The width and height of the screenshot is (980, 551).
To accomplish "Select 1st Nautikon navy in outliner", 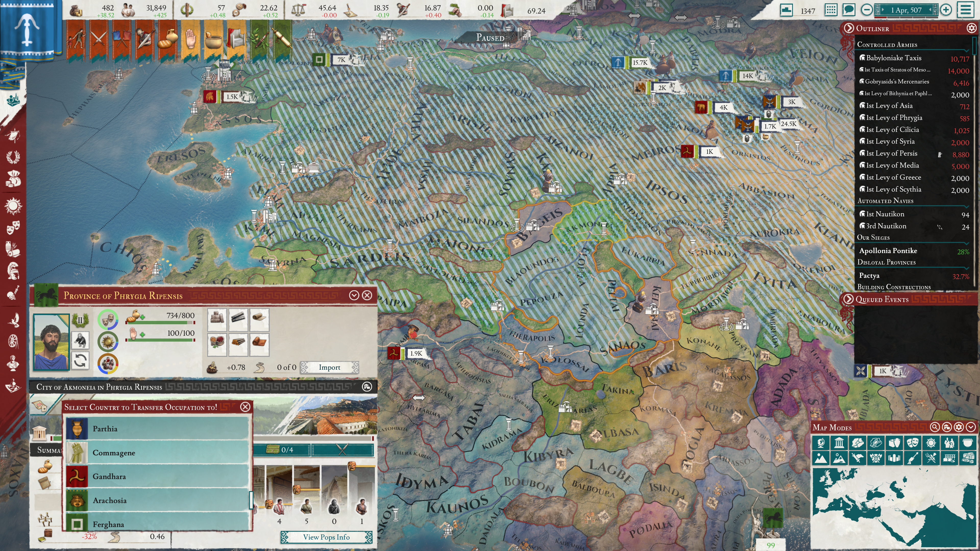I will coord(914,214).
